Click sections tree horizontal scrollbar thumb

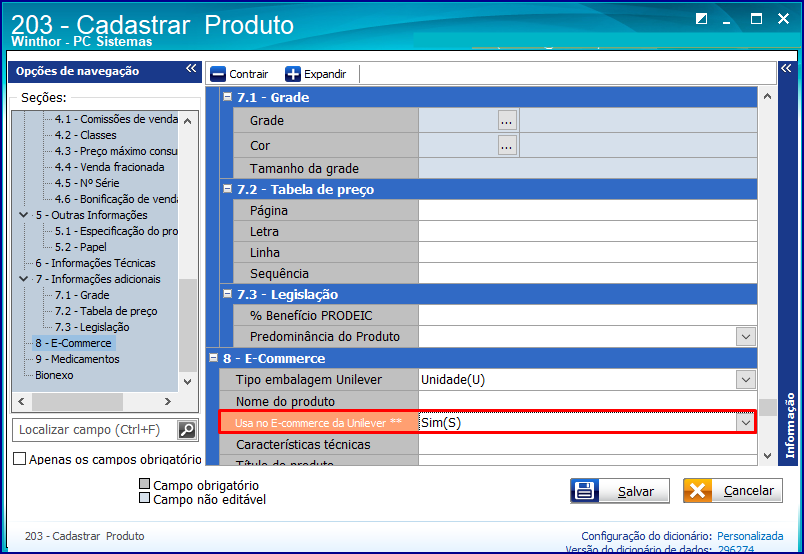(x=77, y=402)
